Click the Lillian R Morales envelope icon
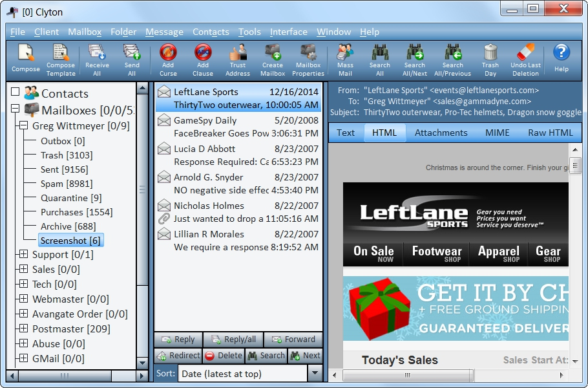This screenshot has height=388, width=588. (x=164, y=234)
